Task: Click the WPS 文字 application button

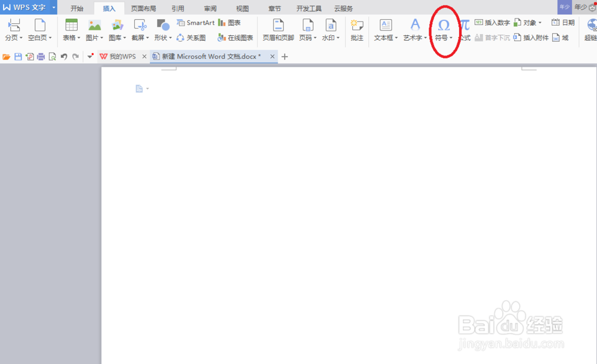Action: (x=25, y=7)
